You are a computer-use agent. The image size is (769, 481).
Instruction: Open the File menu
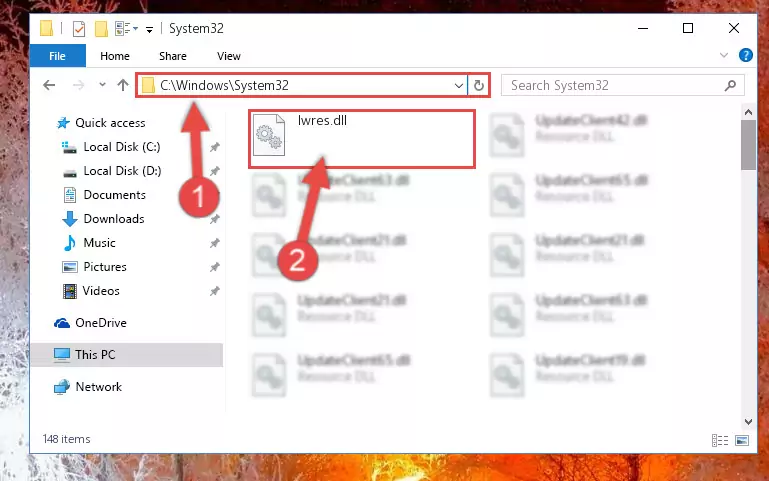click(x=57, y=56)
